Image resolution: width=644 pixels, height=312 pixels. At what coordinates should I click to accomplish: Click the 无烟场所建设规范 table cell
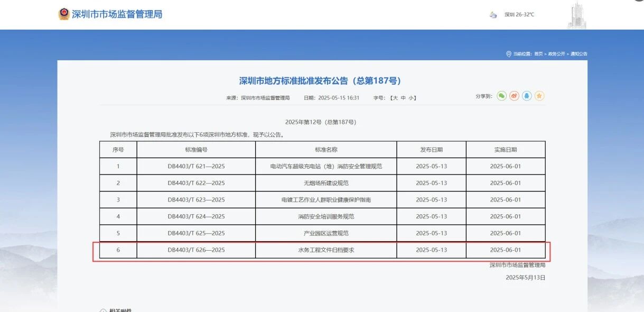point(326,183)
